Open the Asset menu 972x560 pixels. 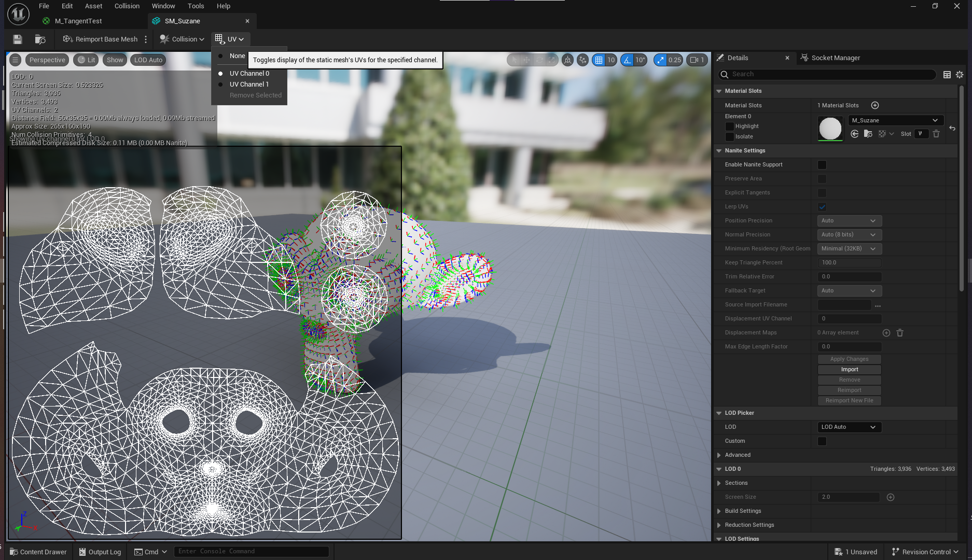[93, 6]
